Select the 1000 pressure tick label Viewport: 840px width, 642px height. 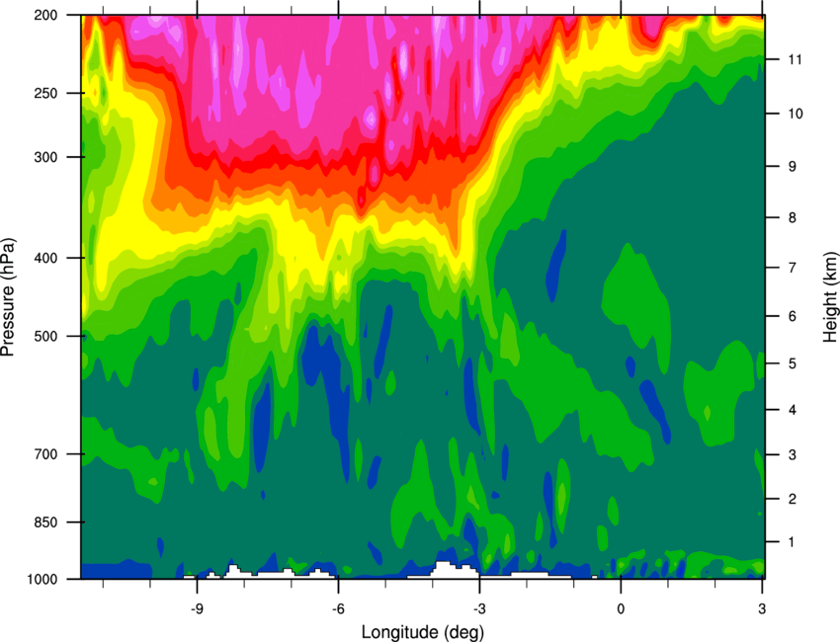click(x=42, y=580)
